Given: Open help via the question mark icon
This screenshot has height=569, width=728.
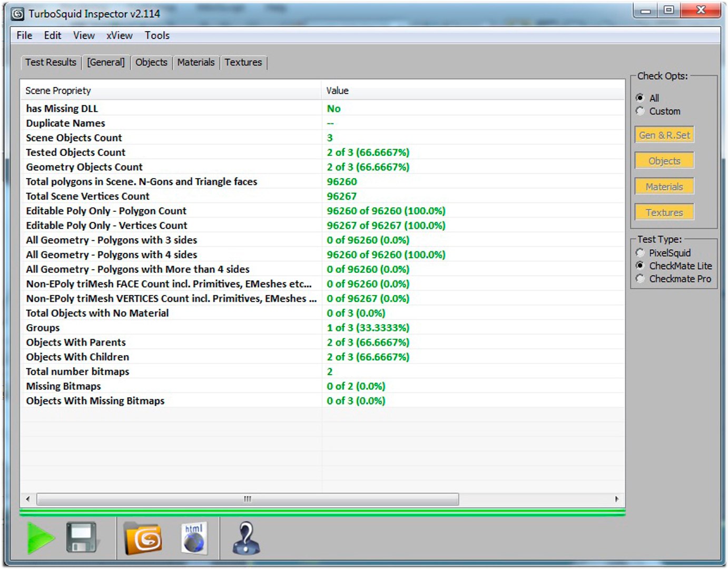Looking at the screenshot, I should coord(246,538).
